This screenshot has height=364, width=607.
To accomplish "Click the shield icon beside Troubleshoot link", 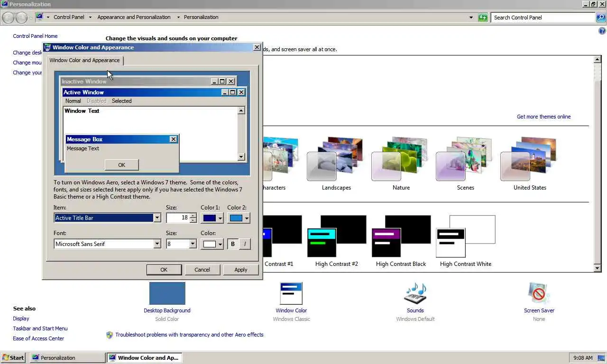I will pos(110,335).
